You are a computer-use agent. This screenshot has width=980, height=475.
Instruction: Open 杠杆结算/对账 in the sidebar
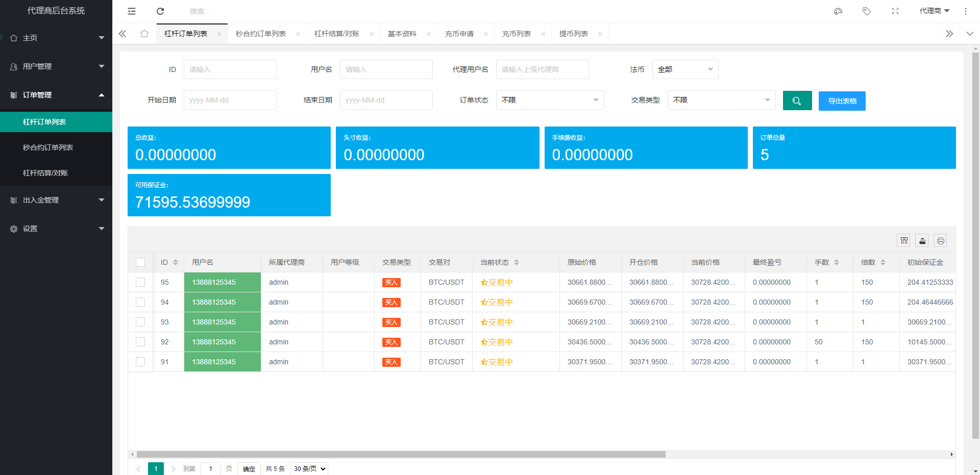(45, 173)
